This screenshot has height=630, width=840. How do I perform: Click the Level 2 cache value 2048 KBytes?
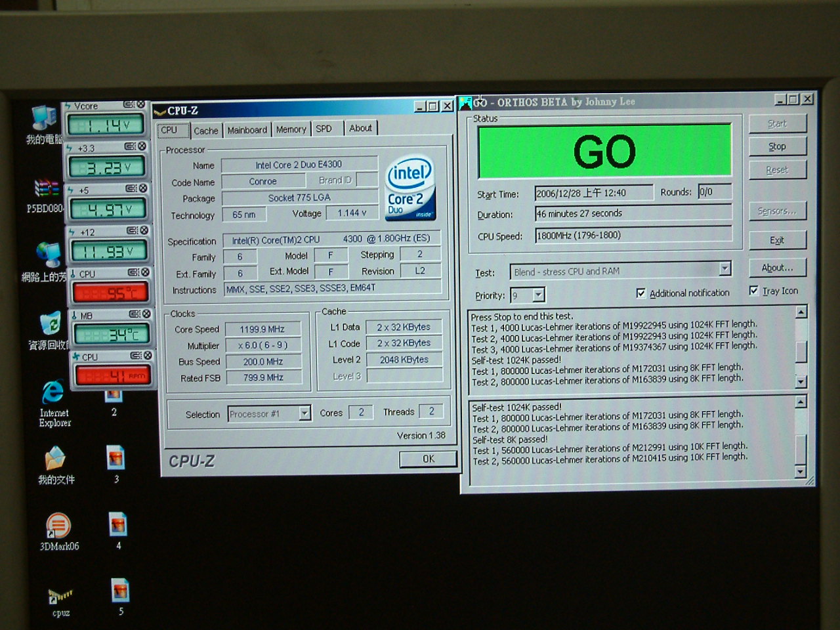404,360
